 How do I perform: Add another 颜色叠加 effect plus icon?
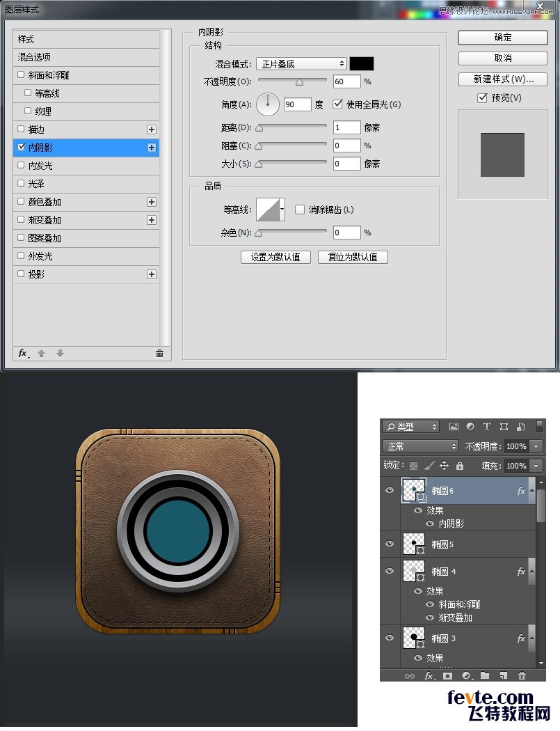tap(152, 202)
